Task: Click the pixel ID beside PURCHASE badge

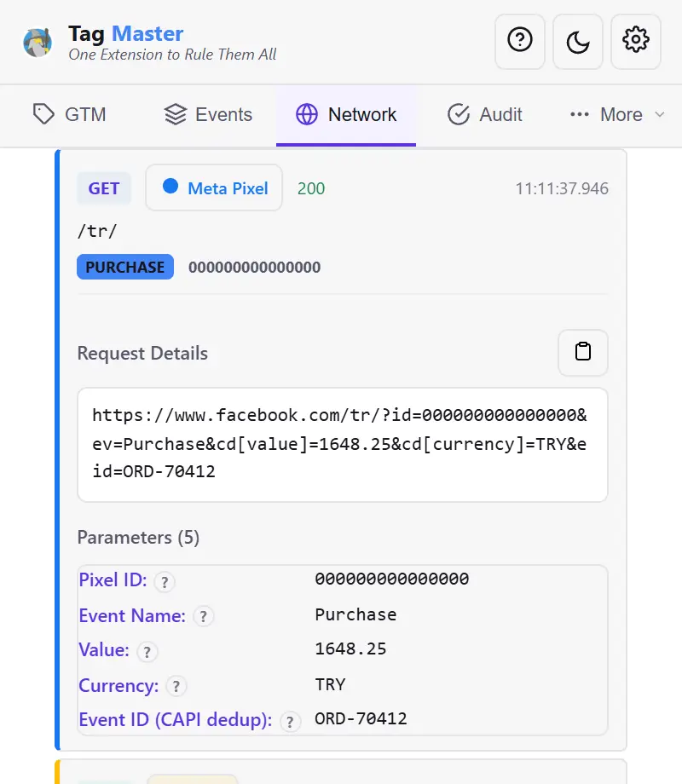Action: pos(254,267)
